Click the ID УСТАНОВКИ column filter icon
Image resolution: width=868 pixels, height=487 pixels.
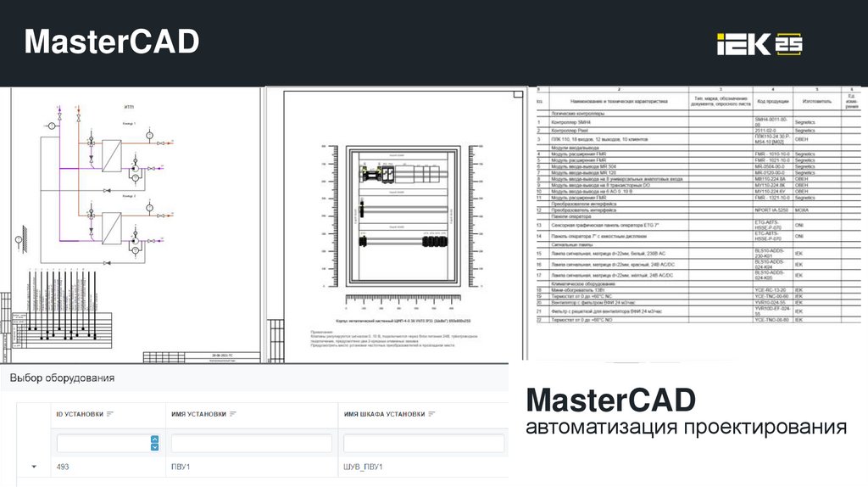pyautogui.click(x=109, y=414)
